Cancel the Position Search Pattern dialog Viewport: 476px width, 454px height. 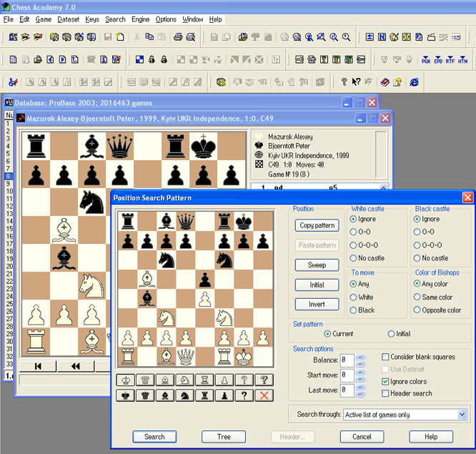click(x=362, y=437)
